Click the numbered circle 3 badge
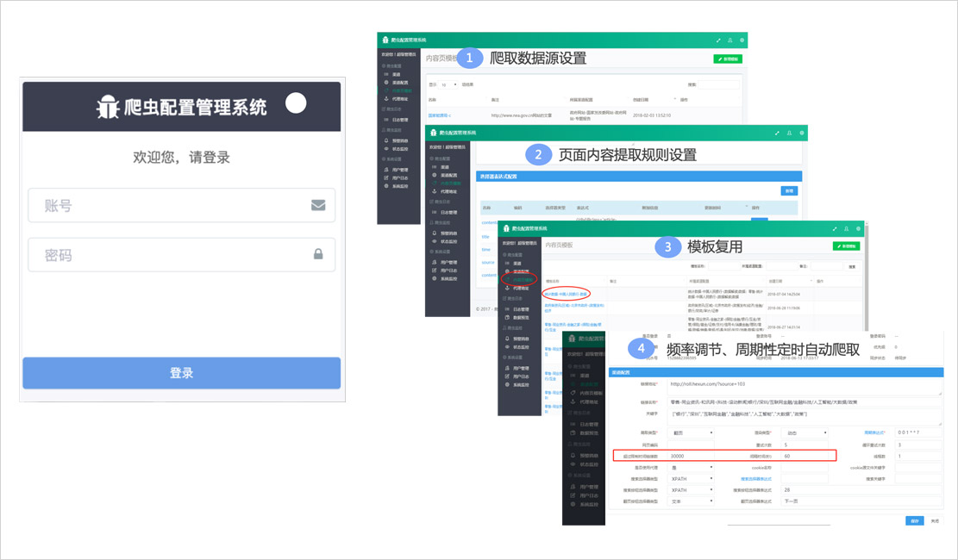The width and height of the screenshot is (958, 560). [x=667, y=247]
